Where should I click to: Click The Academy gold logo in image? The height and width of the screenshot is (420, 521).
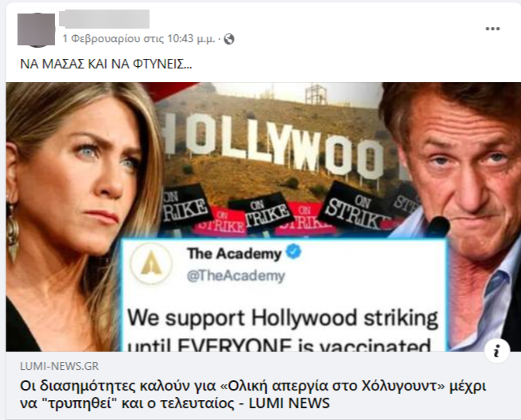click(x=151, y=262)
